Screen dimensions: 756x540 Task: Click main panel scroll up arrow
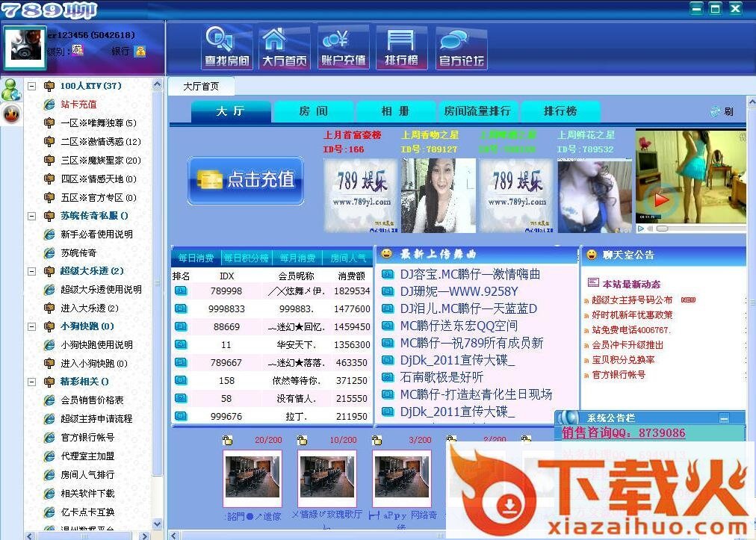(752, 102)
